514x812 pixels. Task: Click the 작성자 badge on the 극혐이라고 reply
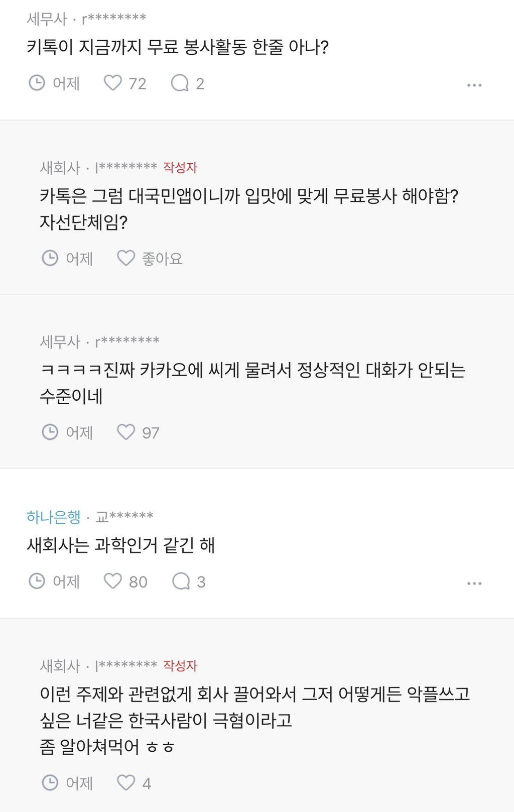pos(180,665)
